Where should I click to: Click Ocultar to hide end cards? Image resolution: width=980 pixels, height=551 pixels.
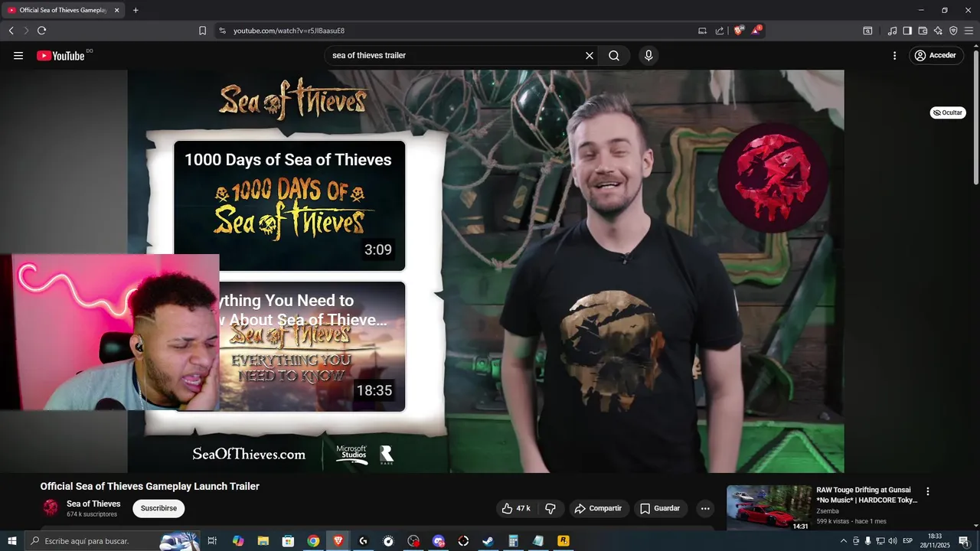[x=948, y=112]
